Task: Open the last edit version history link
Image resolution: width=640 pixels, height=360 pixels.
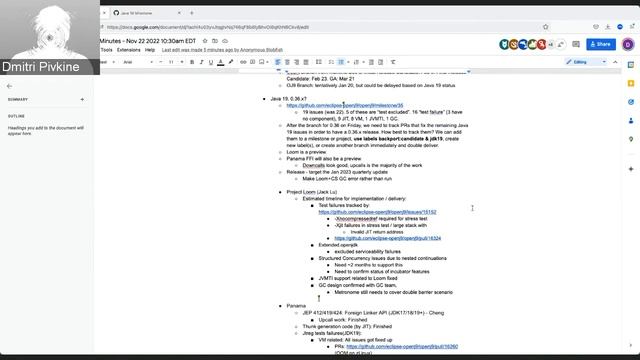Action: [x=222, y=50]
